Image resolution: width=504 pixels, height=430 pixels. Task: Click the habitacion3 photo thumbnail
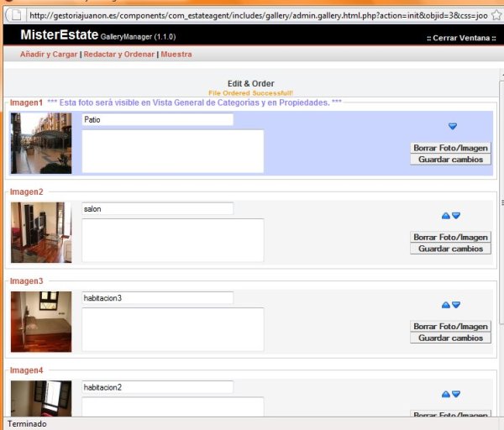pos(41,322)
